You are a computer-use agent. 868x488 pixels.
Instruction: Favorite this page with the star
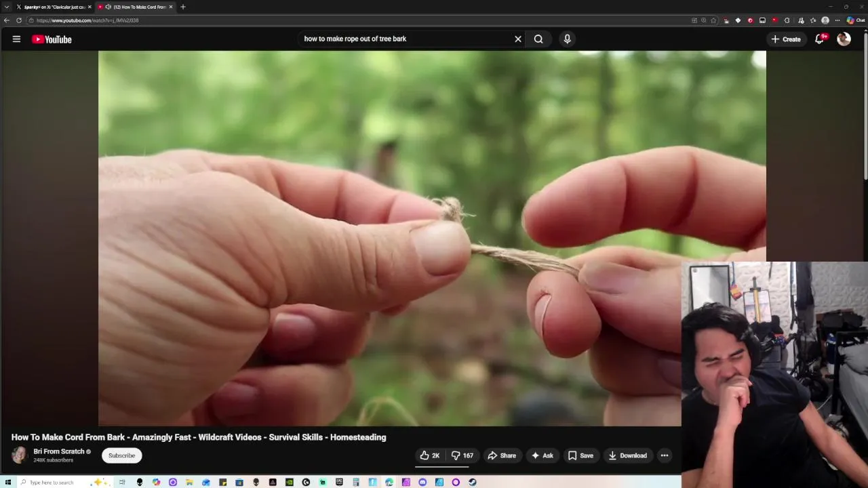(713, 20)
